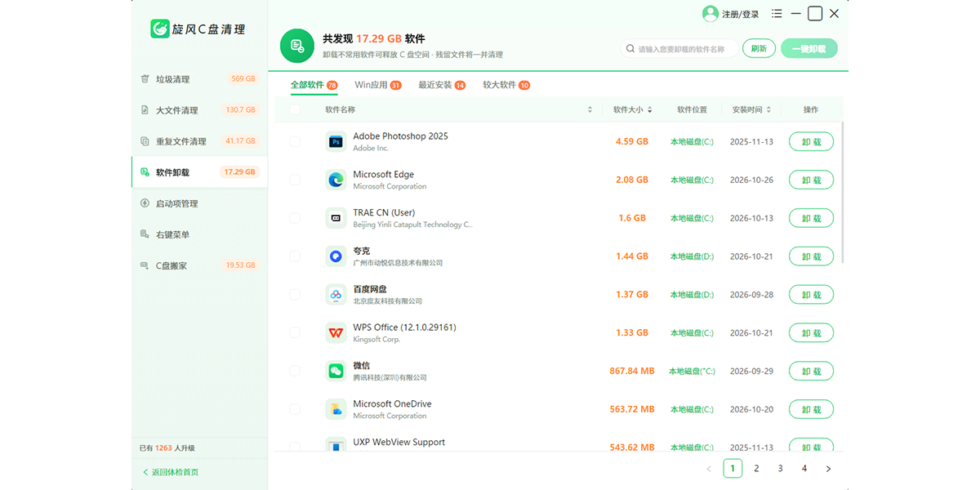Click the 垃圾清理 trash icon in sidebar
This screenshot has height=490, width=980.
click(145, 79)
